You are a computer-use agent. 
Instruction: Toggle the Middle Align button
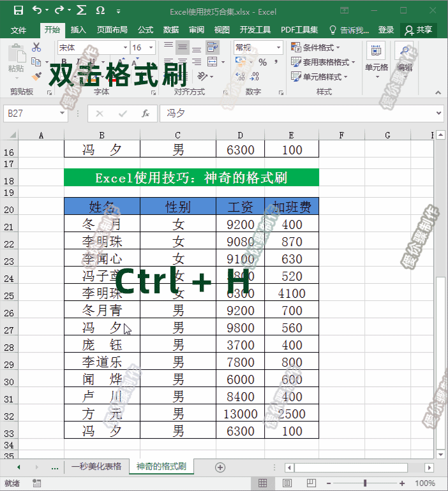(x=183, y=47)
